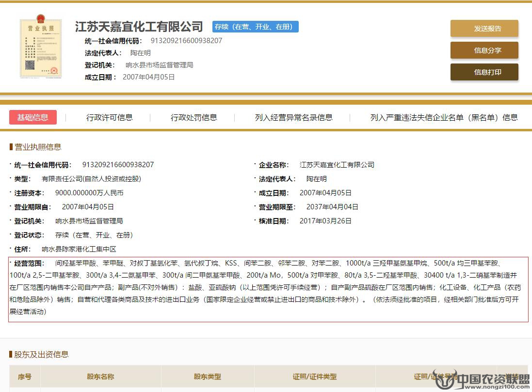532x392 pixels.
Task: Click the 营业期限自 value 2007年04月05日
Action: pos(88,207)
